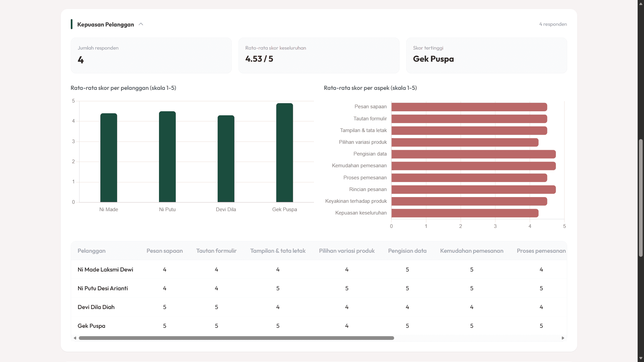Click the Kepuasan Pelanggan section title
Screen dimensions: 644x362
[x=106, y=24]
